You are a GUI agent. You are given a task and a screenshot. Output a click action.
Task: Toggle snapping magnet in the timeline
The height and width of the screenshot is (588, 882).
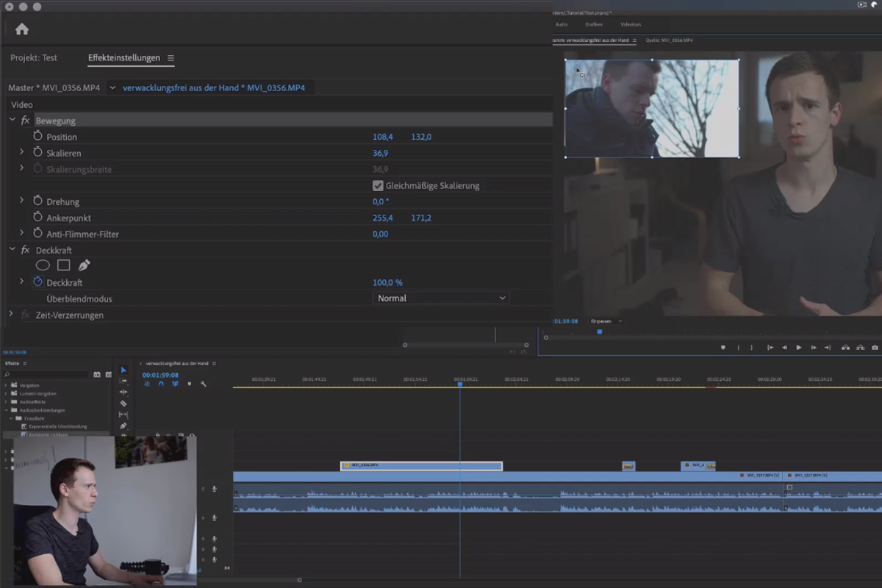161,384
